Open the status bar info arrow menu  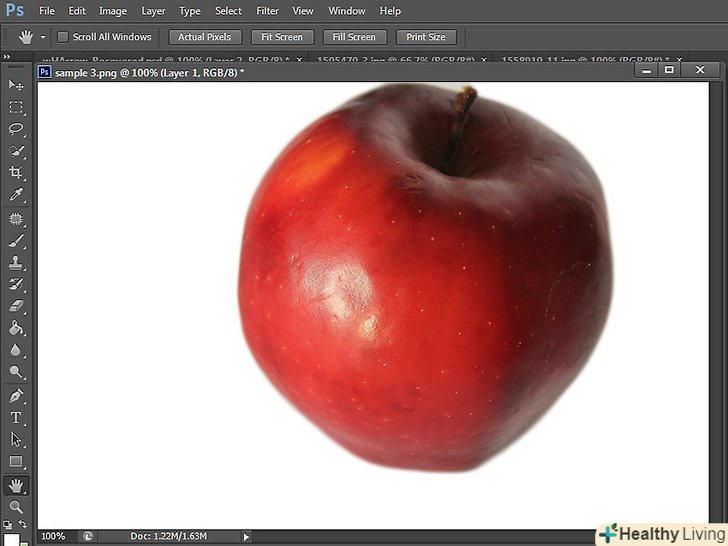(x=246, y=537)
